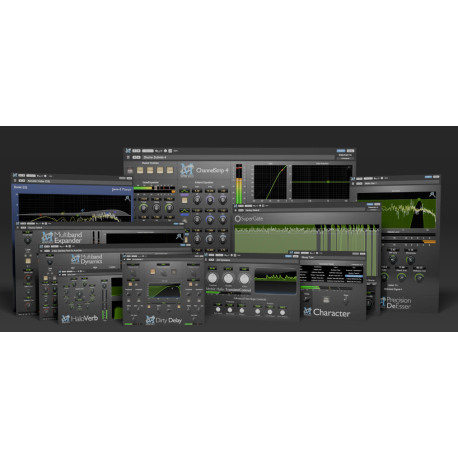
Task: Click the blue button at ChannelStrip top right
Action: (341, 151)
